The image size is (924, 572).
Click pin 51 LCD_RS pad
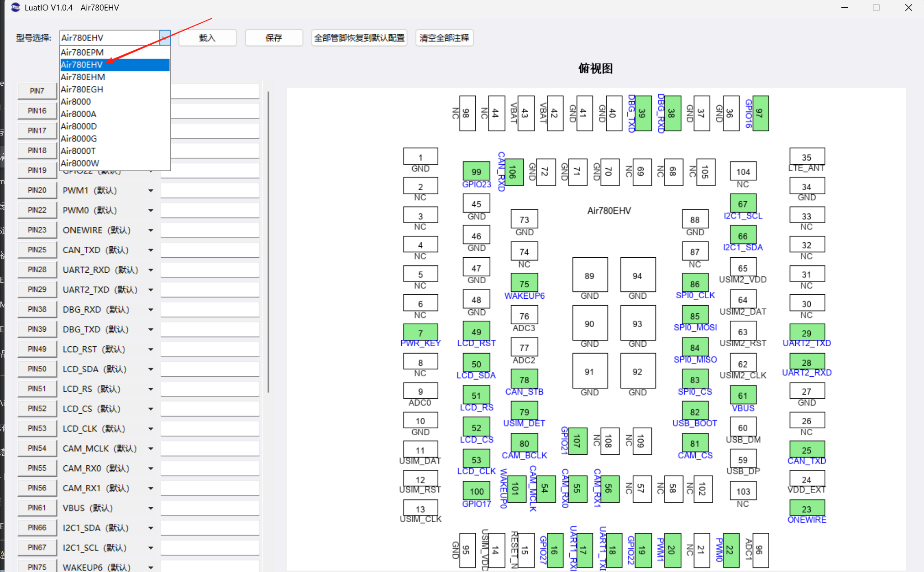(x=476, y=395)
